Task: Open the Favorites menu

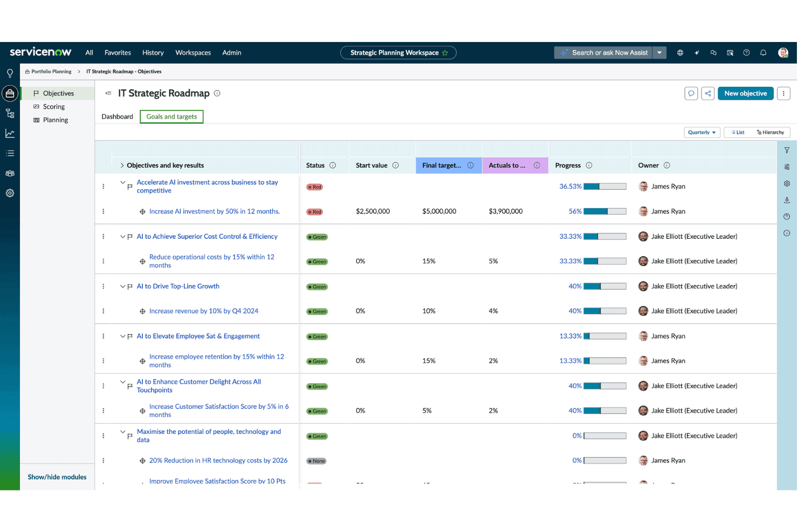Action: [x=118, y=53]
